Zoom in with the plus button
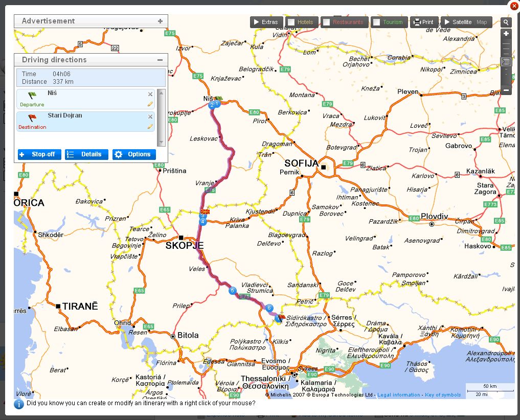The height and width of the screenshot is (420, 520). [x=506, y=34]
